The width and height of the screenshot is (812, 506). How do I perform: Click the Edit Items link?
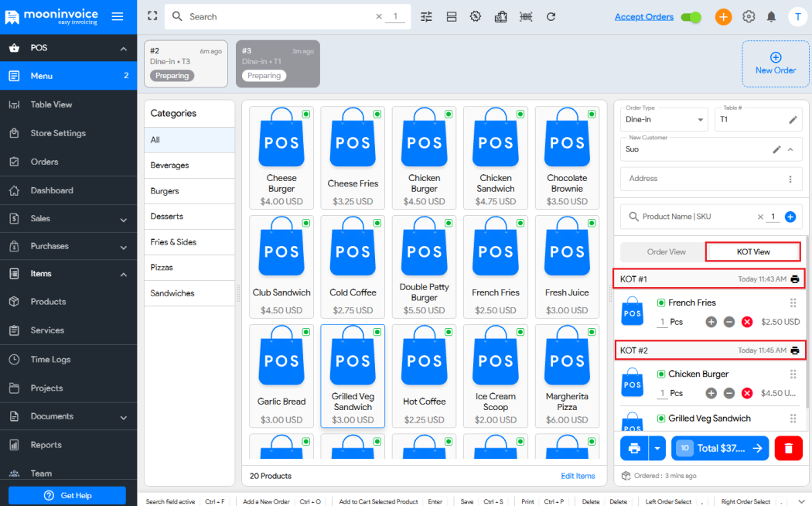click(x=578, y=476)
